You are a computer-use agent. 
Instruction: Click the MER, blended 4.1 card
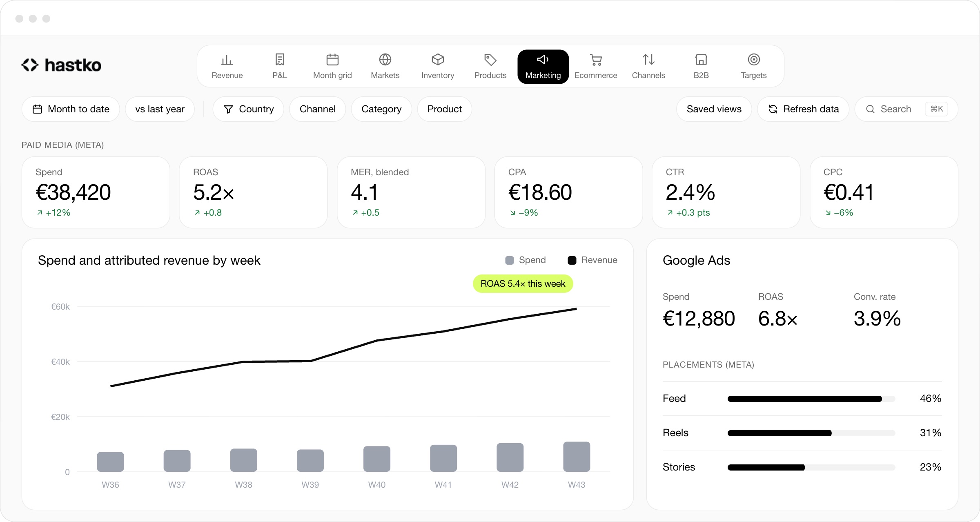click(411, 192)
